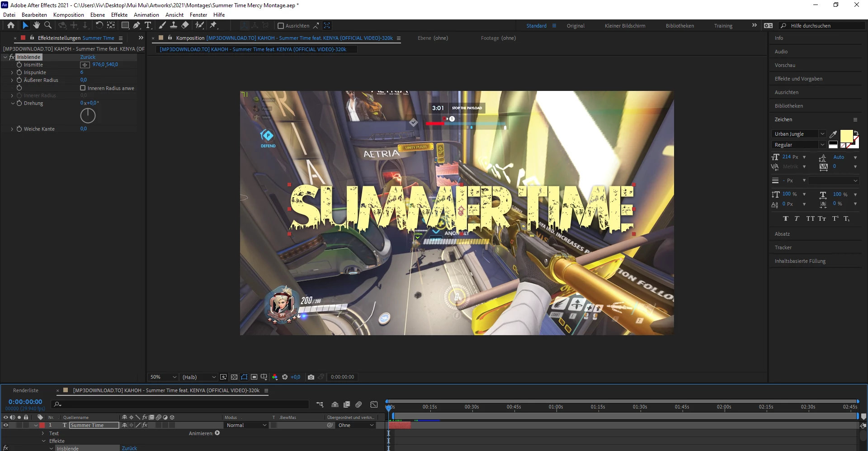This screenshot has width=868, height=451.
Task: Open the Urban Jungle font dropdown
Action: coord(799,134)
